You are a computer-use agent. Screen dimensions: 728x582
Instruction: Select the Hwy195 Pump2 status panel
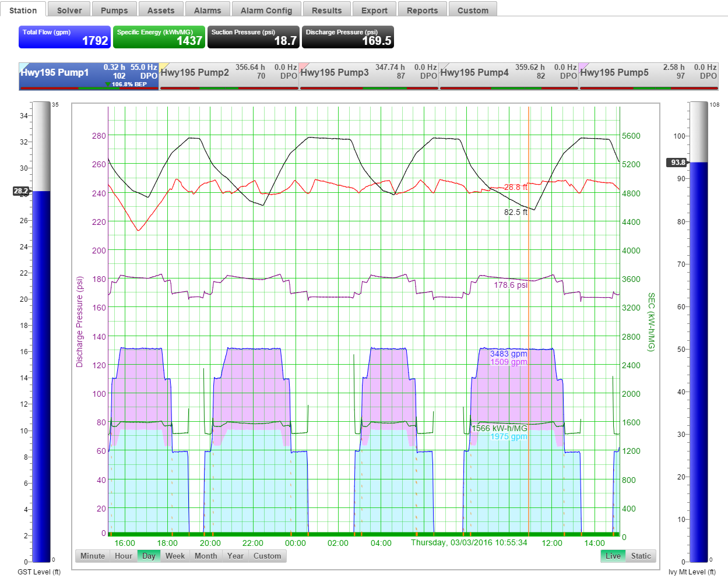(229, 76)
